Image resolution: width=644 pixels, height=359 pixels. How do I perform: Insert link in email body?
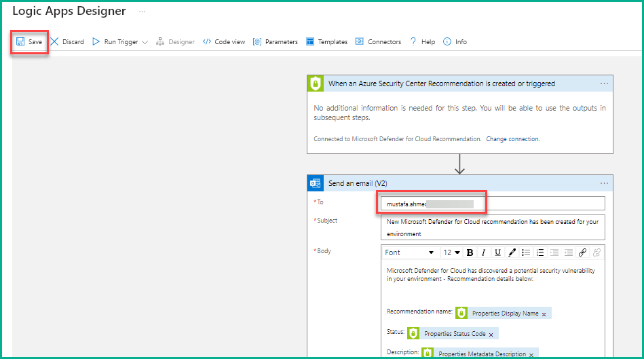click(582, 252)
